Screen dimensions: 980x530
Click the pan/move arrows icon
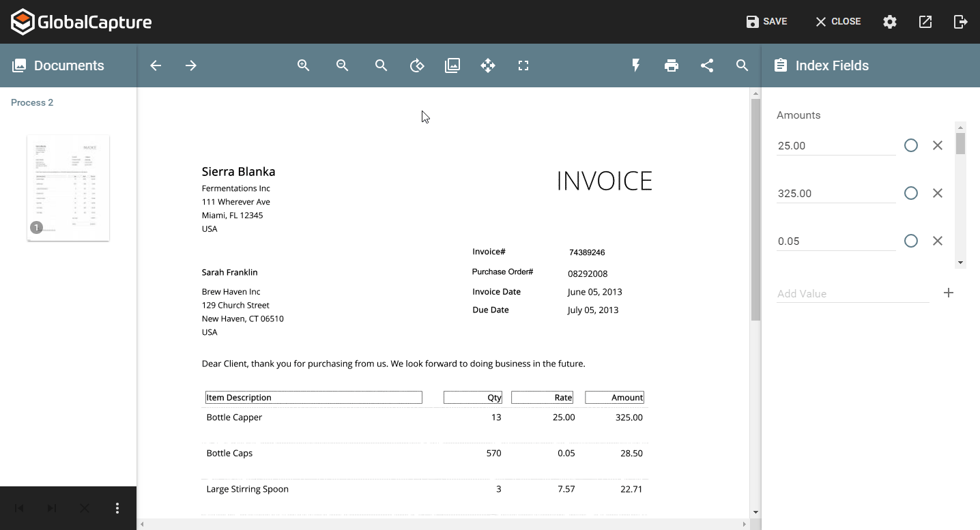point(488,65)
